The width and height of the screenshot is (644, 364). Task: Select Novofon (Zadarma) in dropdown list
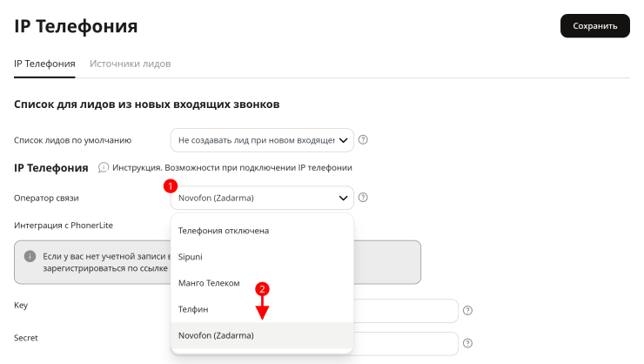pos(262,335)
